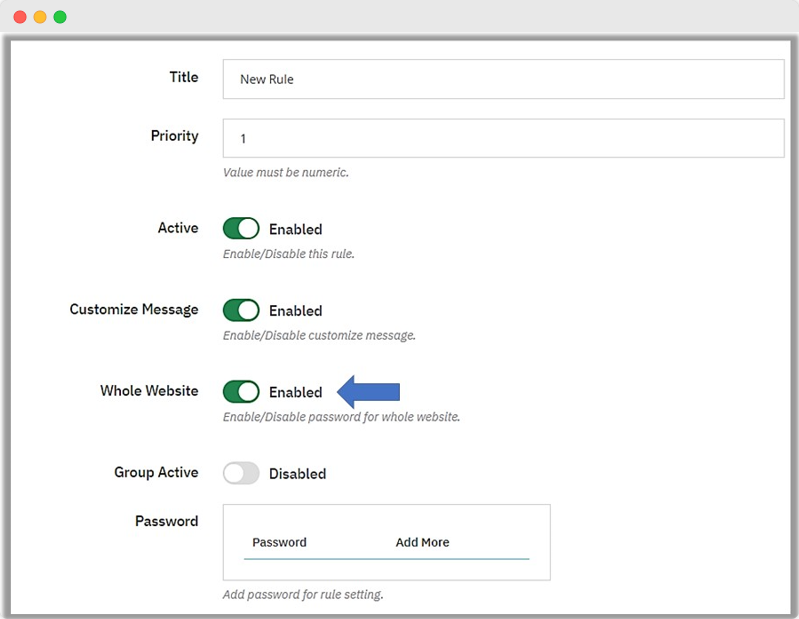Toggle the Whole Website switch off

(x=241, y=392)
